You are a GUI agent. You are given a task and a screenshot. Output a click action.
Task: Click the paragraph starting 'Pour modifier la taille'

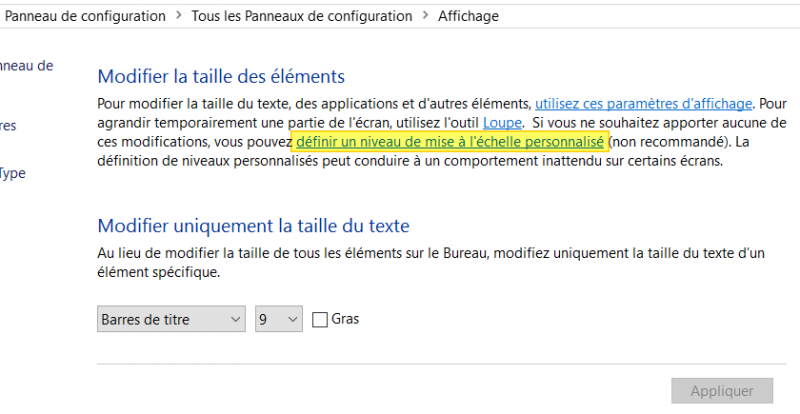click(300, 103)
